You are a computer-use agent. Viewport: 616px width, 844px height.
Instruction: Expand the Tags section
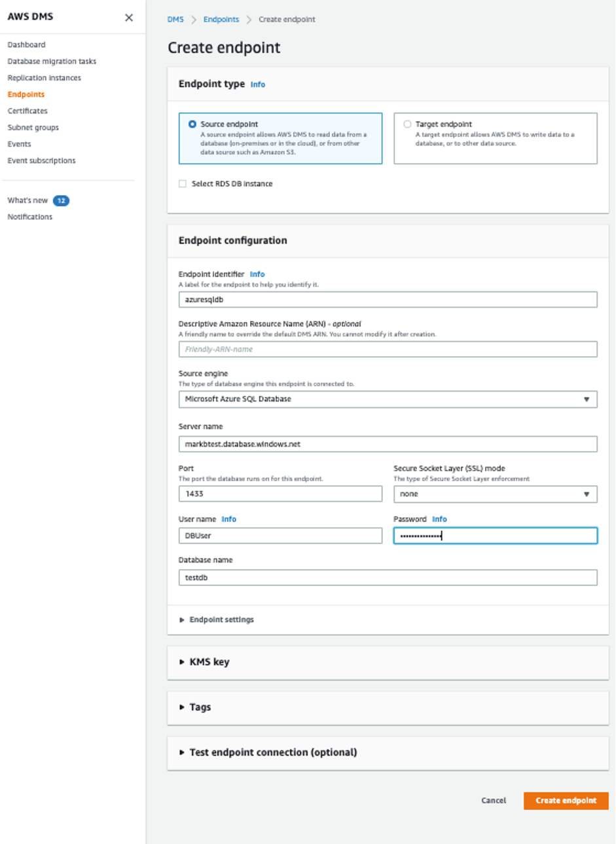coord(198,707)
